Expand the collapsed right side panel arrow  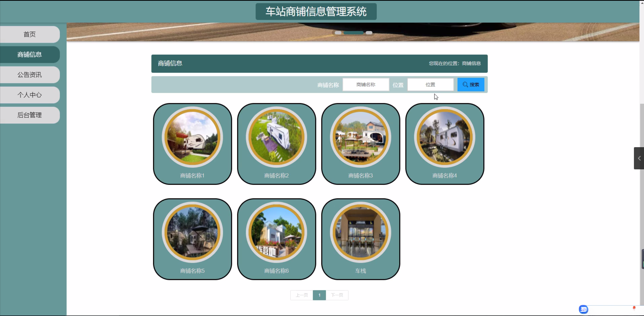pyautogui.click(x=639, y=158)
